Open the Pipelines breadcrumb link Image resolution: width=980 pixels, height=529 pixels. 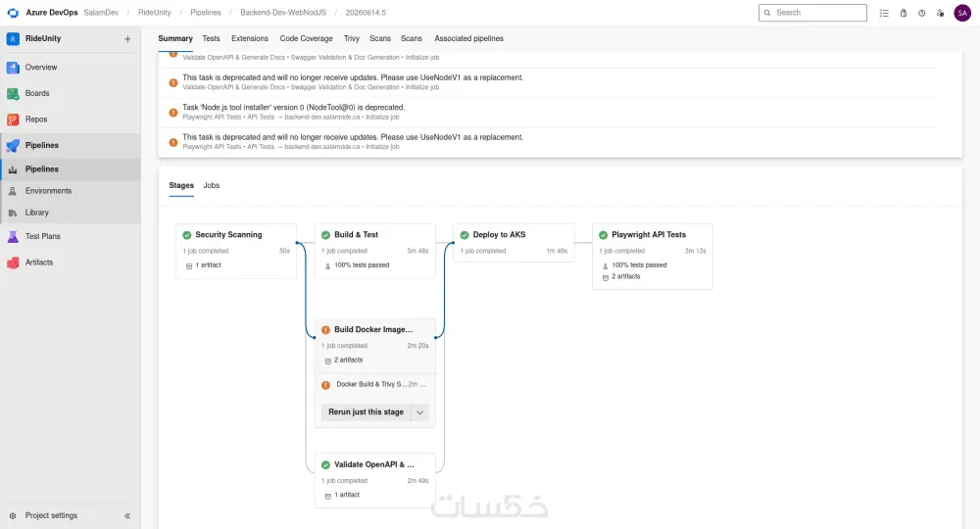pyautogui.click(x=206, y=13)
